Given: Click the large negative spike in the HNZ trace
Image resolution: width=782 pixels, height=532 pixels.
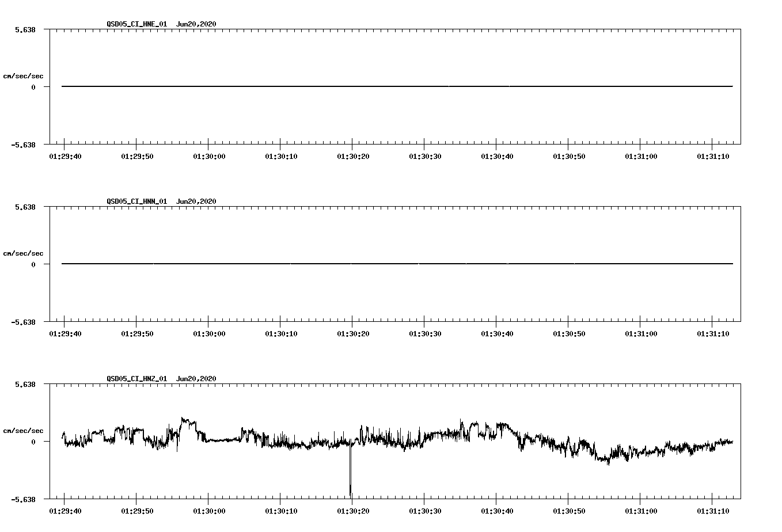Looking at the screenshot, I should (350, 469).
